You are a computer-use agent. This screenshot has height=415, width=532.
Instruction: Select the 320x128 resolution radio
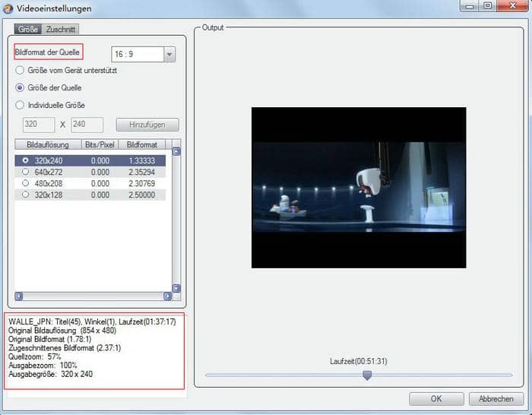25,195
